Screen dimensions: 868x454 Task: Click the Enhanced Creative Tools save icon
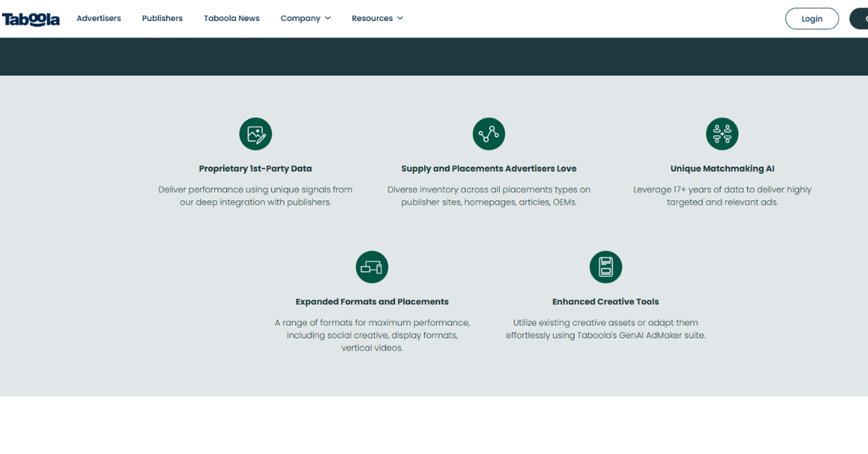tap(605, 267)
